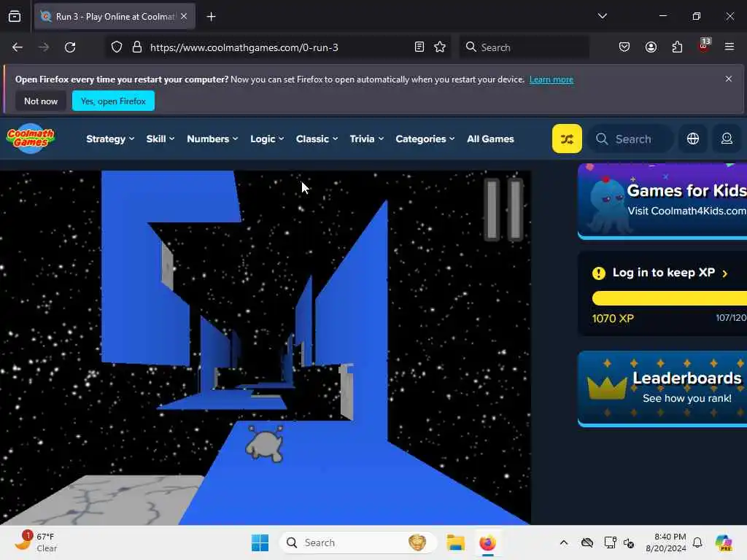Expand the Skill menu
The image size is (747, 560).
click(160, 139)
